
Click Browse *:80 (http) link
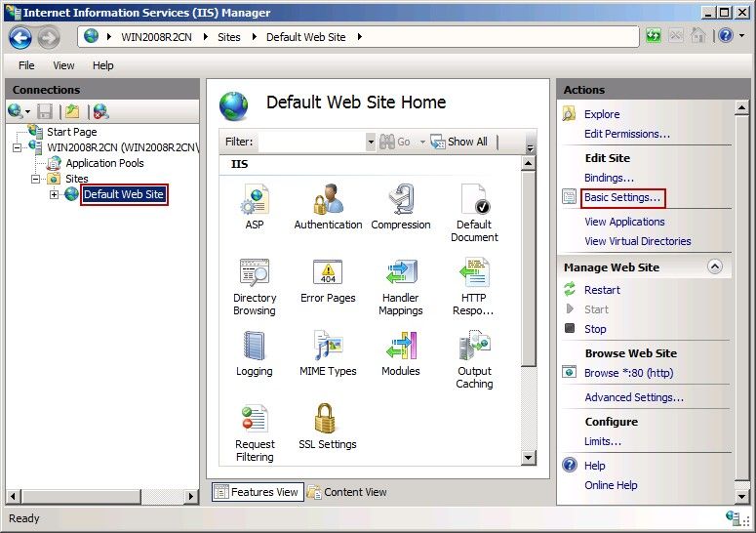click(x=629, y=373)
